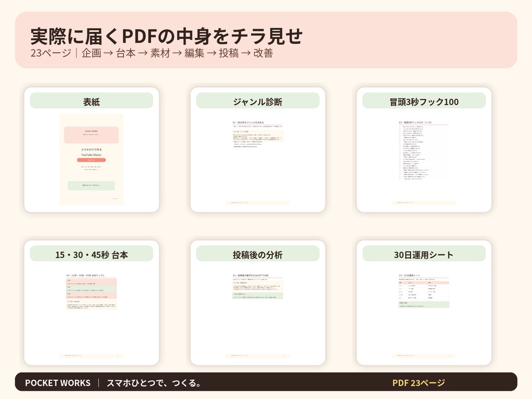
Task: Click POCKET WORKS in the footer bar
Action: pos(58,383)
